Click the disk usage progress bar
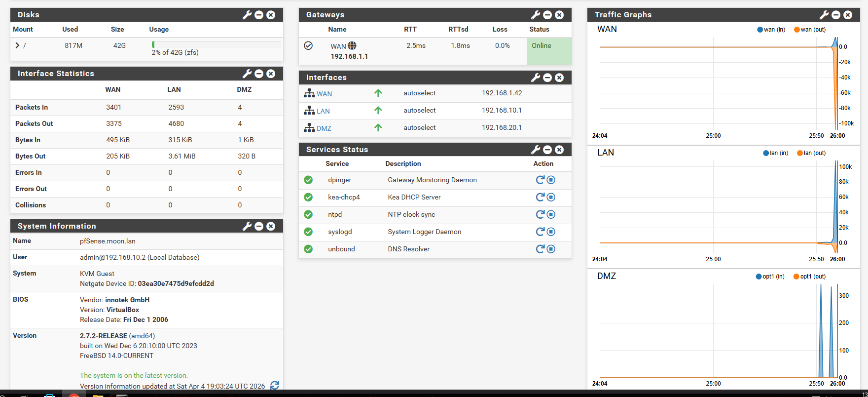 click(216, 44)
